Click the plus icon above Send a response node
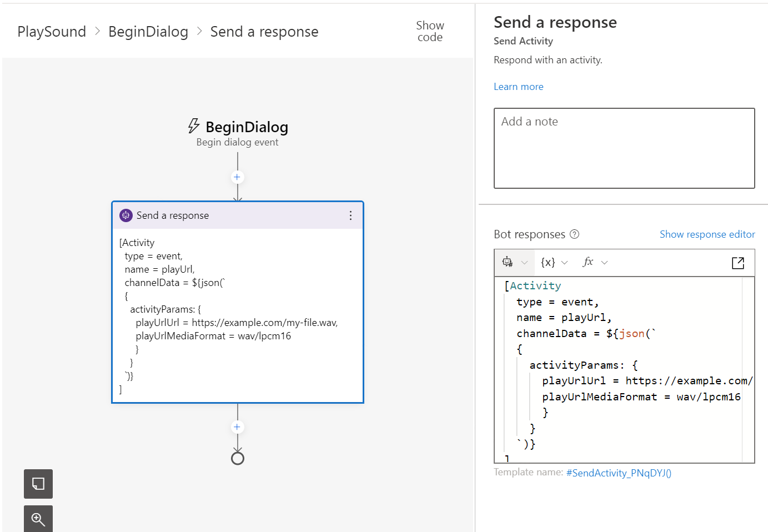Viewport: 768px width, 532px height. [237, 177]
